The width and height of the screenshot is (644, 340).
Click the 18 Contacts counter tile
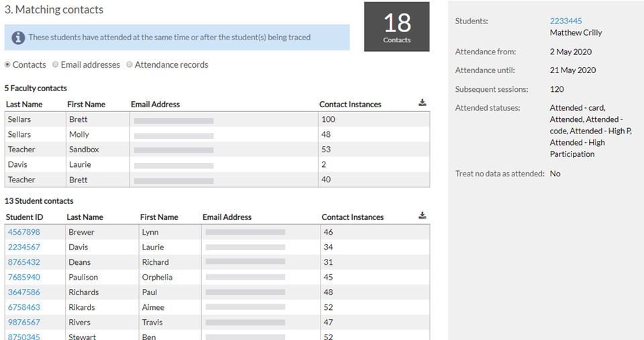tap(396, 27)
